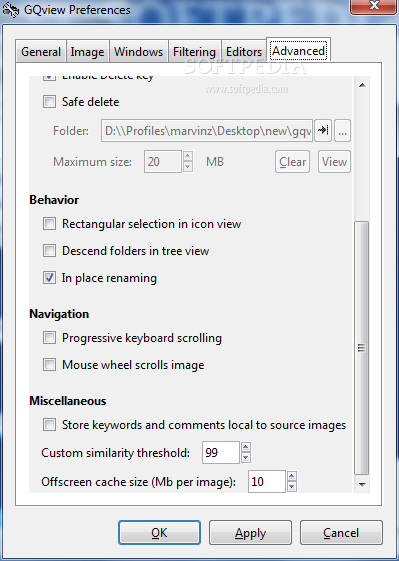Decrease Custom similarity threshold with down arrow
Viewport: 399px width, 561px height.
coord(246,458)
